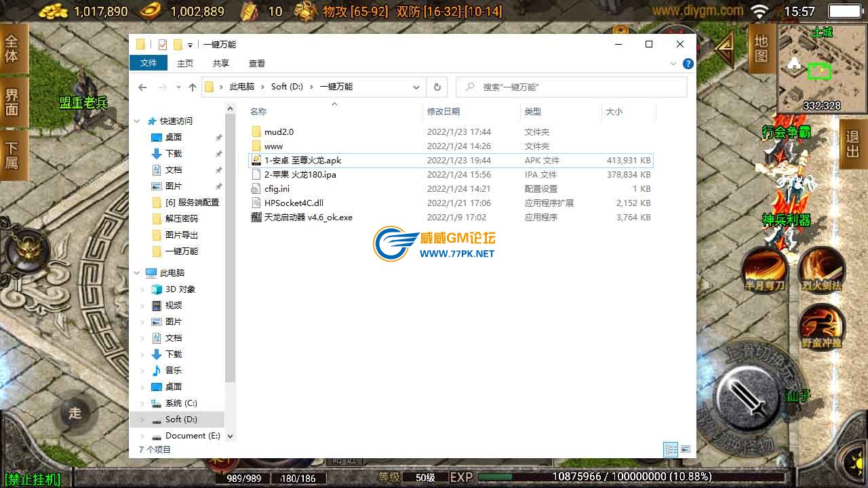Click navigation pane scroll down arrow
The image size is (868, 488).
click(230, 436)
